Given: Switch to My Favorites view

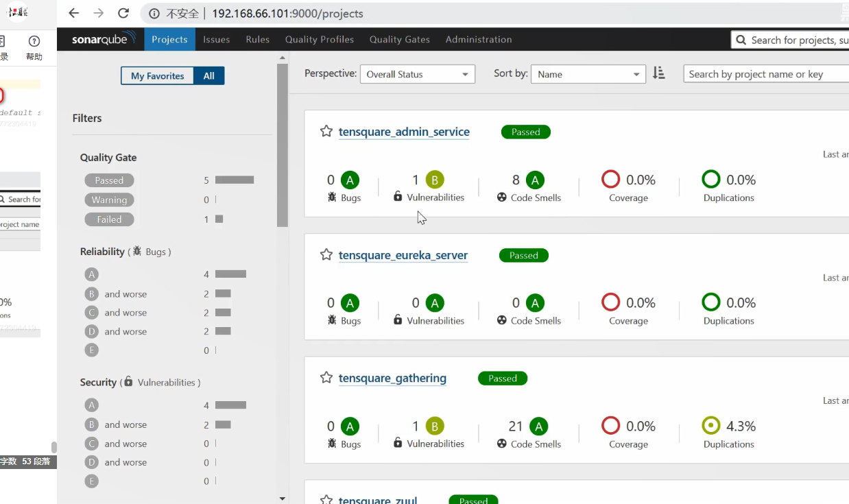Looking at the screenshot, I should click(158, 75).
